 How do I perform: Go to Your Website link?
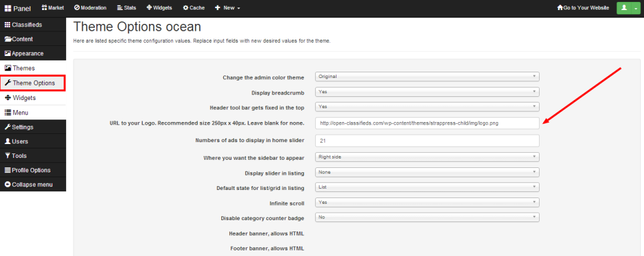coord(584,8)
